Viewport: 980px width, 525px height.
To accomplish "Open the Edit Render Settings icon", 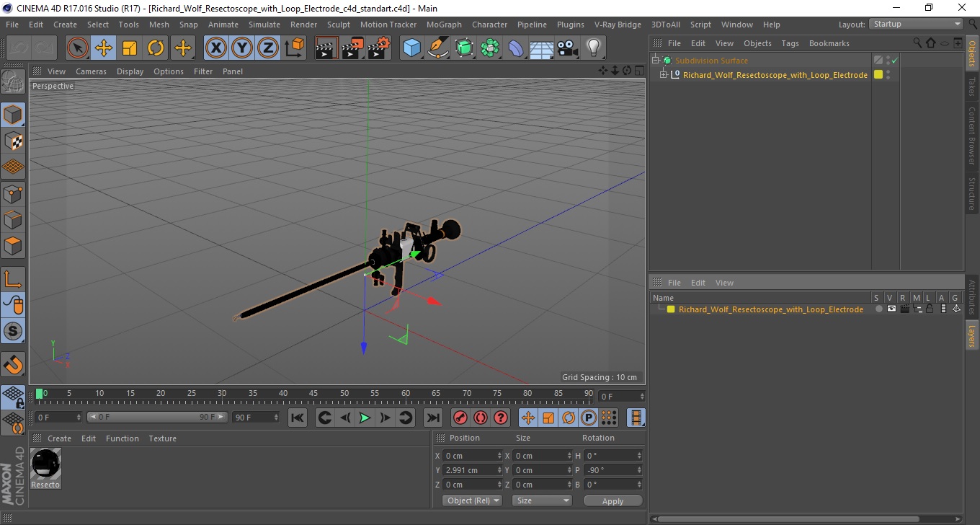I will pos(379,48).
